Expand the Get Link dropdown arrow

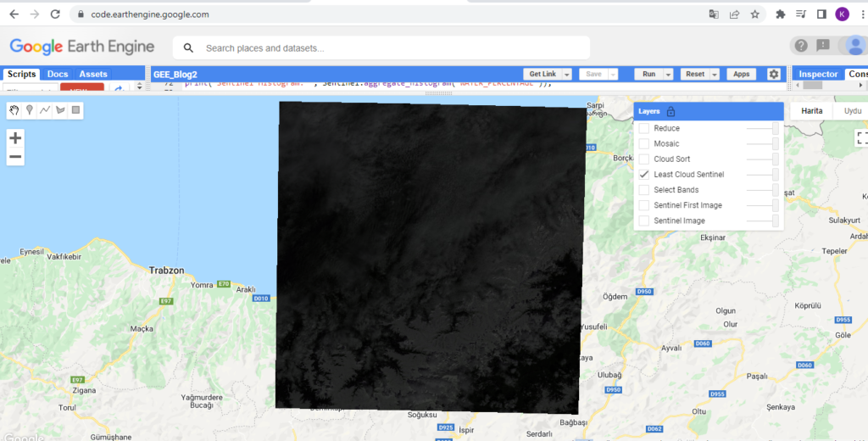pos(567,75)
